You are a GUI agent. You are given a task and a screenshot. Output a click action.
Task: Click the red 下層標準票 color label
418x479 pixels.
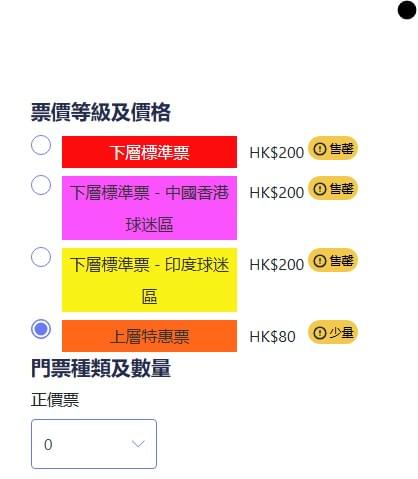click(x=149, y=152)
